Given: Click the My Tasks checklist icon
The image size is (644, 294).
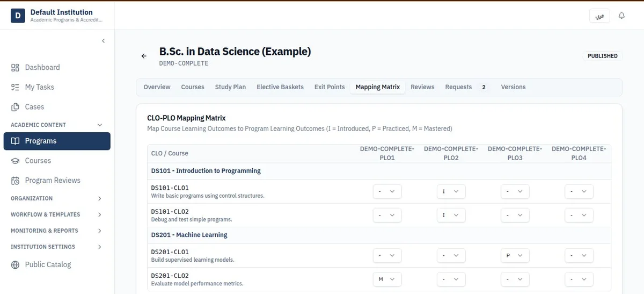Looking at the screenshot, I should [x=15, y=87].
